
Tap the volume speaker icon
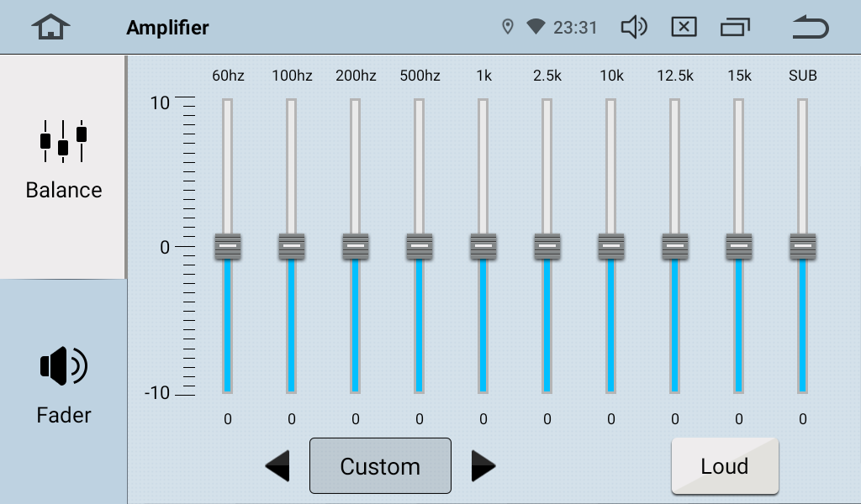633,28
